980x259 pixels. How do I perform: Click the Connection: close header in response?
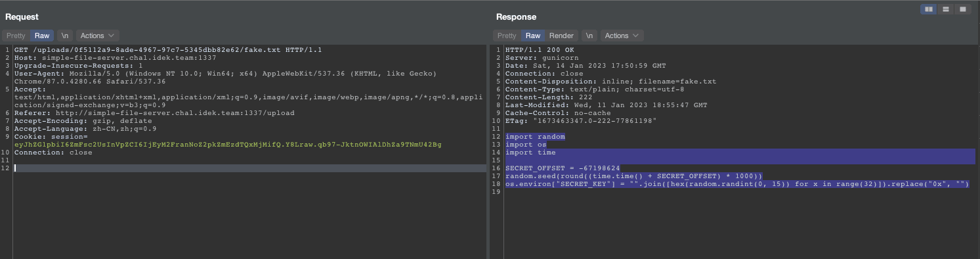544,74
